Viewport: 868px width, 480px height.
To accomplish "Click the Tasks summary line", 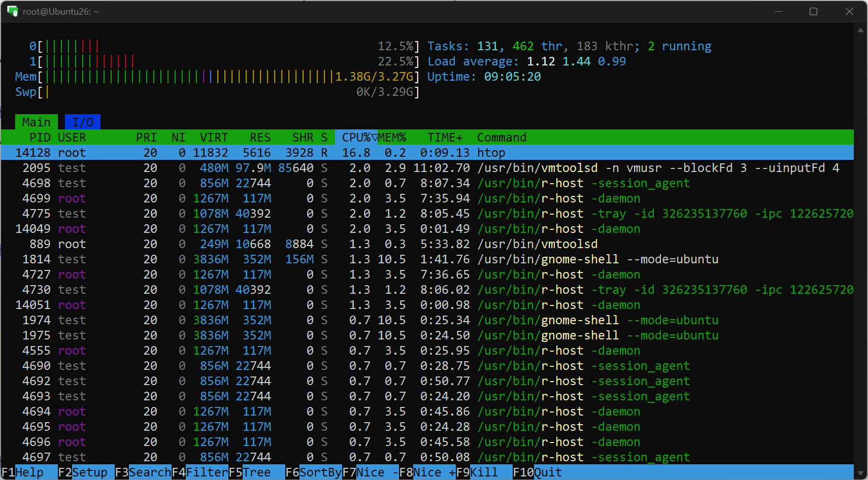I will pos(569,46).
